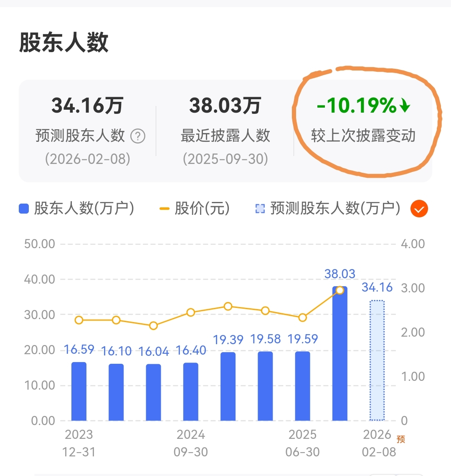Click the 19.39 bar
Viewport: 451px width, 476px height.
[228, 386]
